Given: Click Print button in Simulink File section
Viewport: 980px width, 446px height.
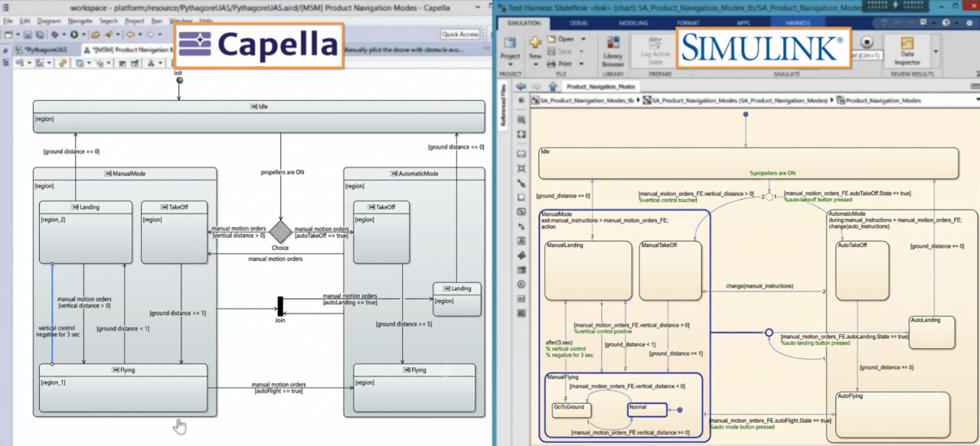Looking at the screenshot, I should click(558, 63).
